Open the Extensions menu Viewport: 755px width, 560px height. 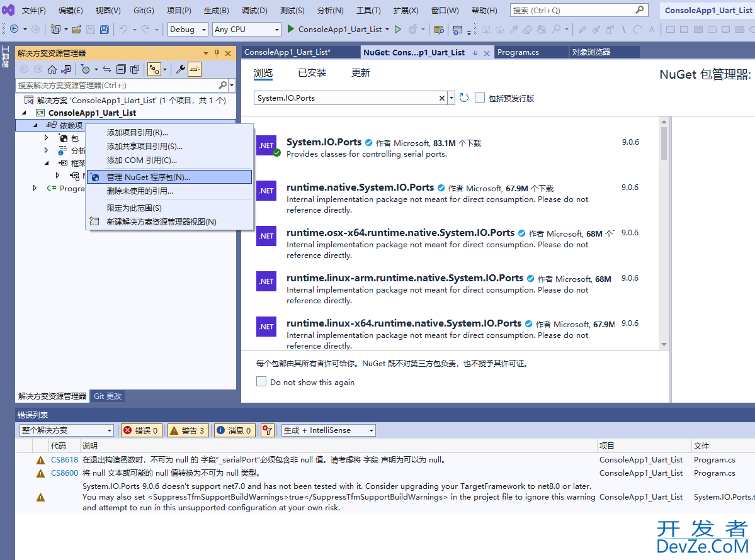pos(406,11)
